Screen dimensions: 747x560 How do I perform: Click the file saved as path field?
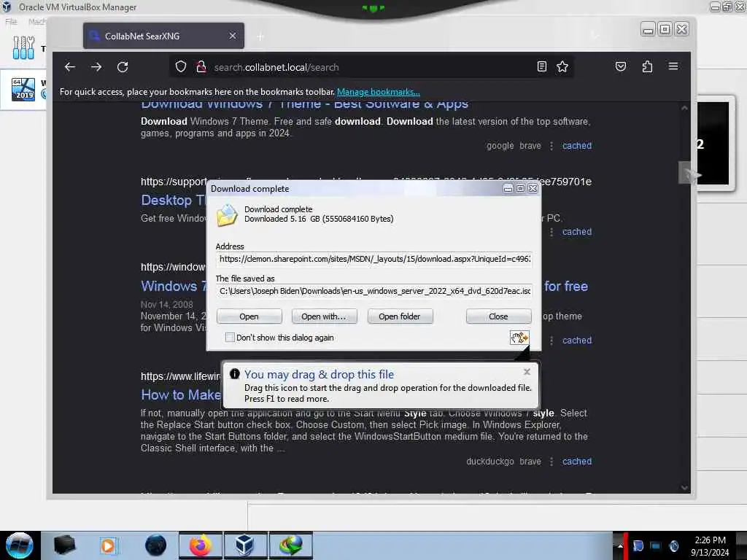coord(374,291)
